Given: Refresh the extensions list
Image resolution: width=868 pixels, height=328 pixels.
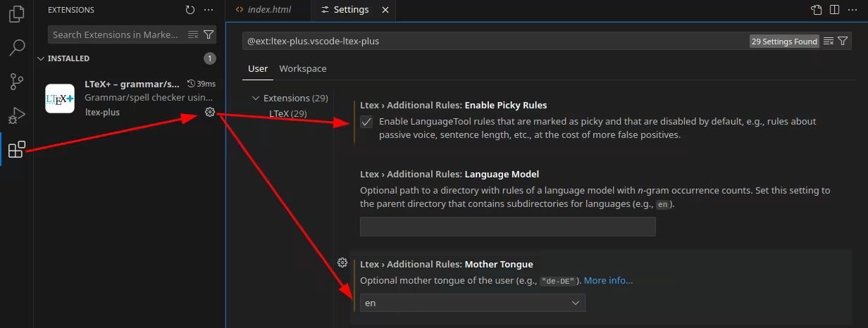Looking at the screenshot, I should pos(190,10).
